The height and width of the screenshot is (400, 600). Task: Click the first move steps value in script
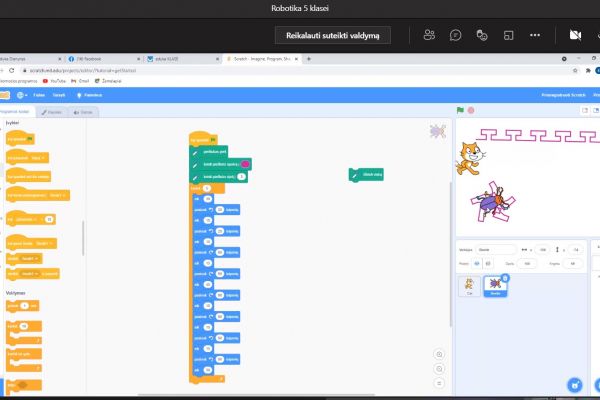(208, 199)
